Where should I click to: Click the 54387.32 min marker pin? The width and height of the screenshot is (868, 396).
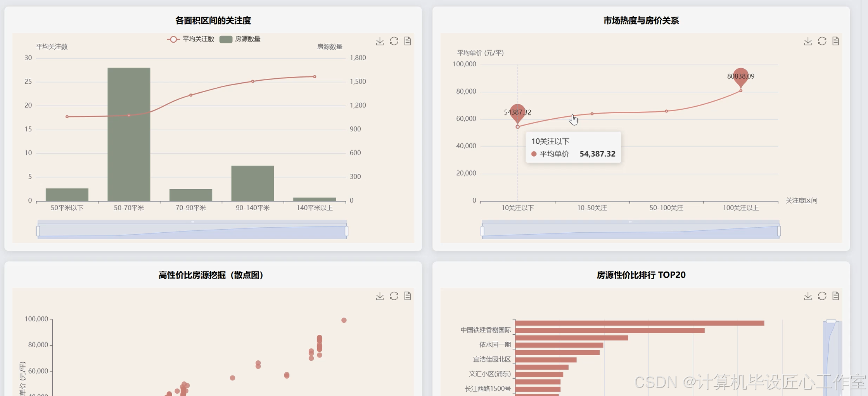(x=517, y=113)
